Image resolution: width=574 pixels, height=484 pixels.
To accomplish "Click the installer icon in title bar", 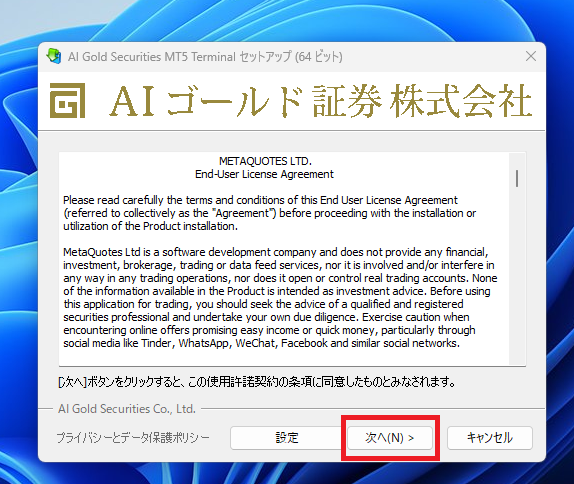I will click(54, 56).
